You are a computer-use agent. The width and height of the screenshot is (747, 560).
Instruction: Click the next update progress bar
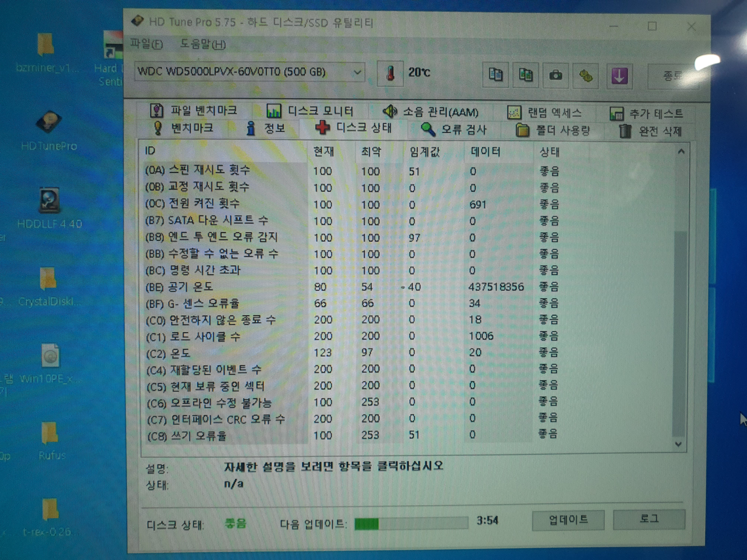[411, 524]
